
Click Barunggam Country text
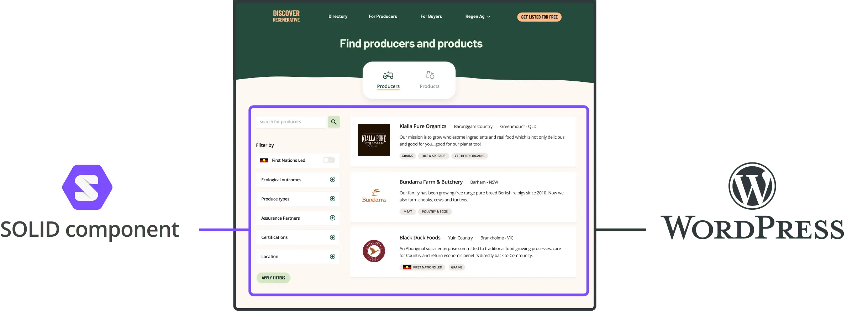[473, 127]
